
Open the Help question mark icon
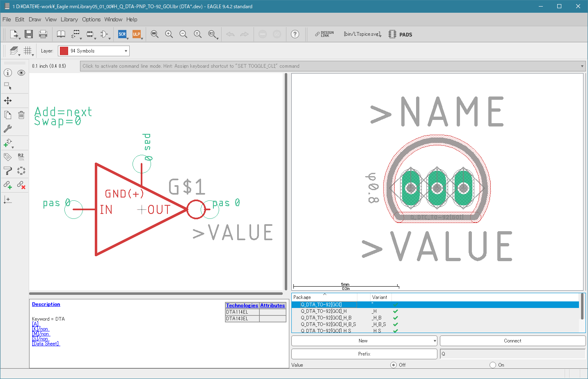tap(295, 34)
